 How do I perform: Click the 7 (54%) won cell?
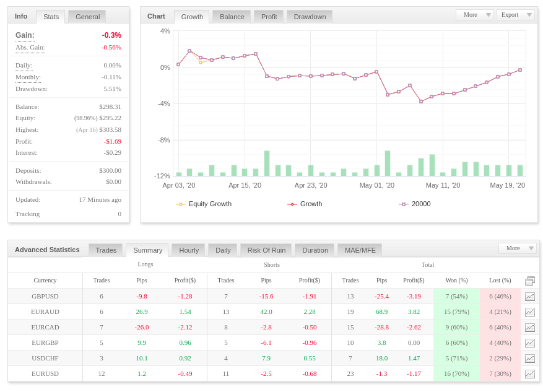[x=456, y=297]
